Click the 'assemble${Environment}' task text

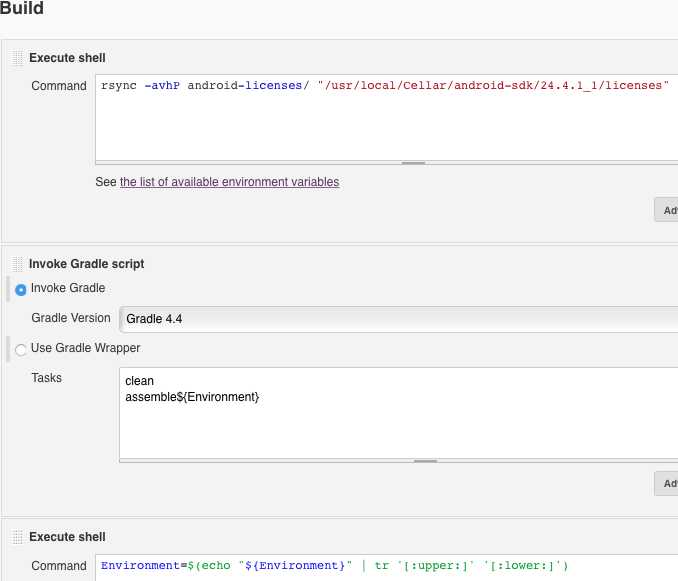[192, 397]
